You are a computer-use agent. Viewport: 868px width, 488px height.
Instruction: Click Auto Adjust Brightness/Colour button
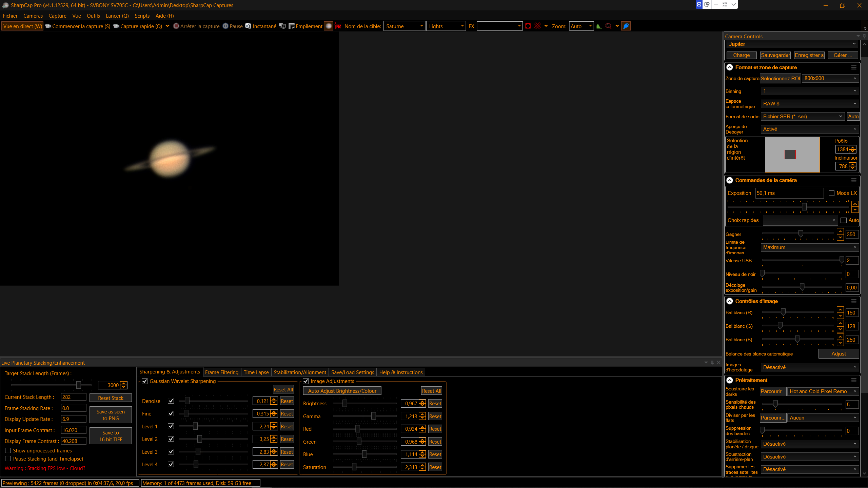pos(342,391)
